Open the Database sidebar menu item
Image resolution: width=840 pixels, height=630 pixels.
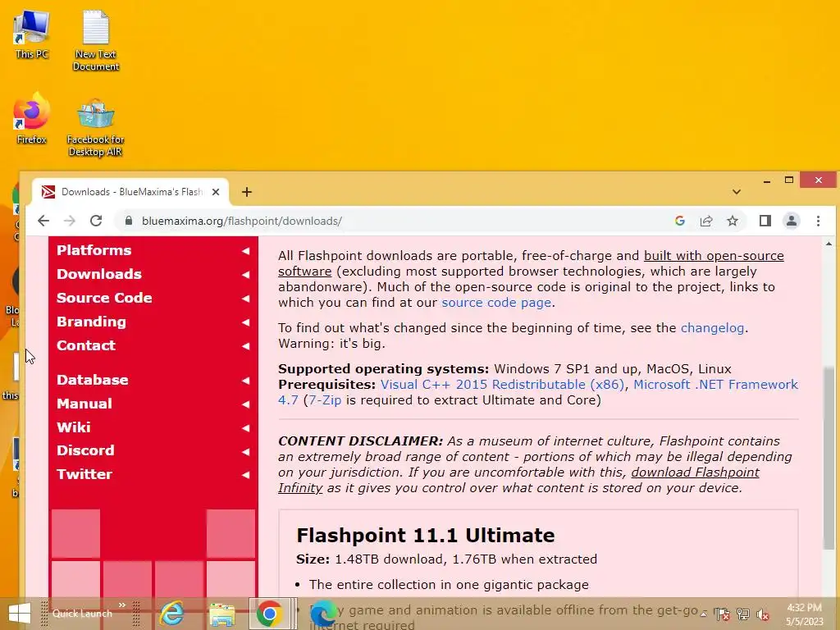(x=93, y=380)
